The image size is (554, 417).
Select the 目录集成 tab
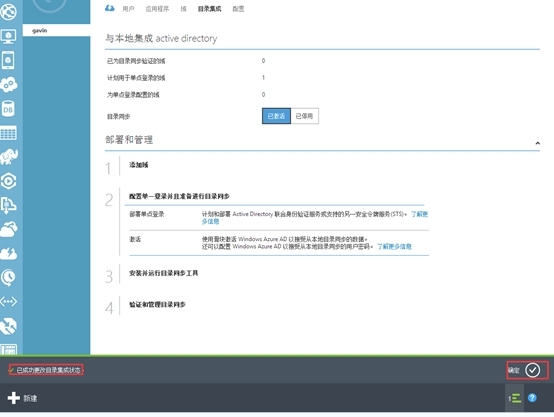[209, 9]
